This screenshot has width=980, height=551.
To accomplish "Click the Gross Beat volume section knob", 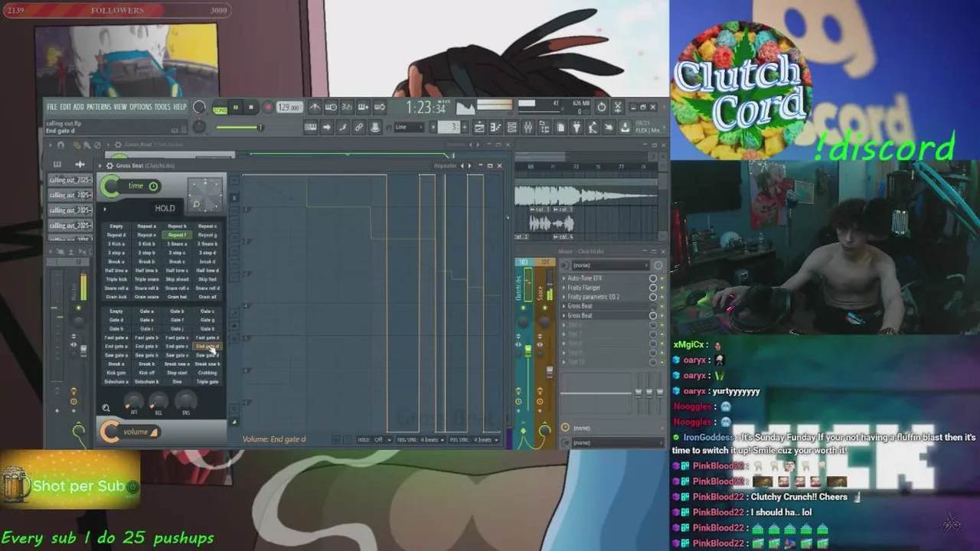I will (x=110, y=432).
